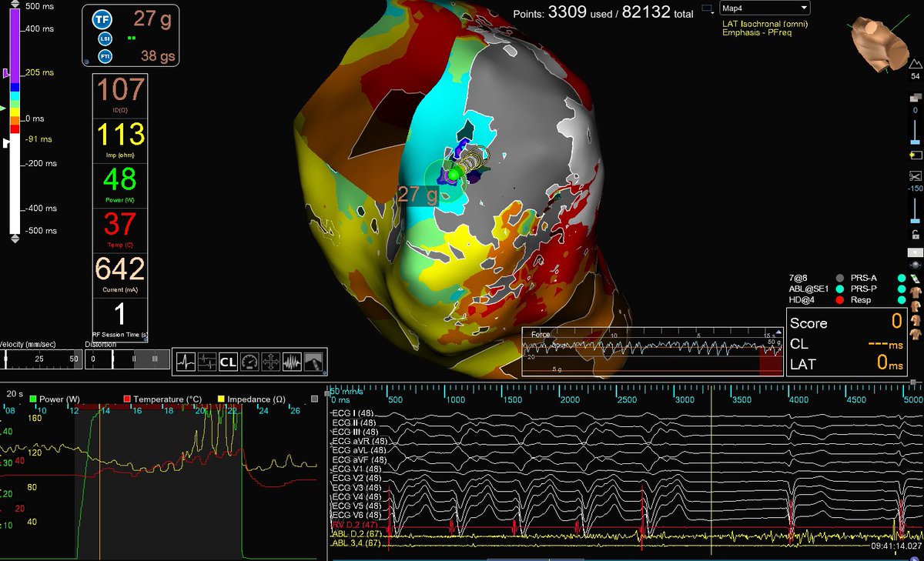Select the ECG beat annotation tool

click(186, 362)
